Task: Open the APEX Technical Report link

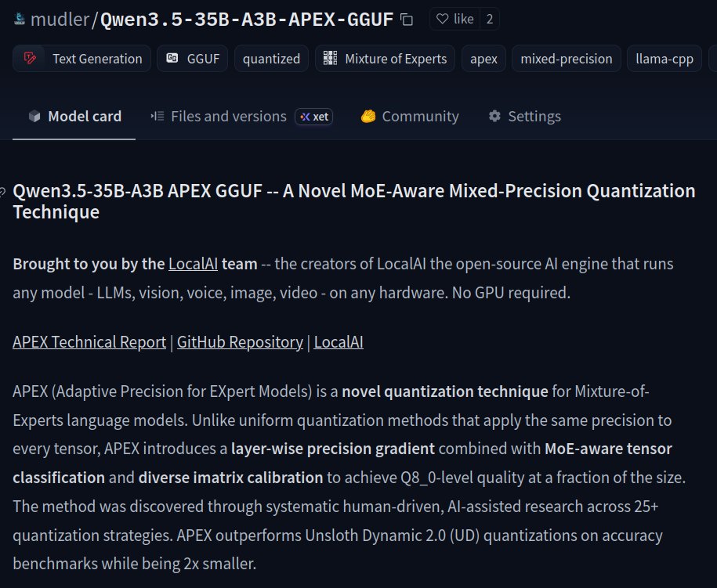Action: 89,342
